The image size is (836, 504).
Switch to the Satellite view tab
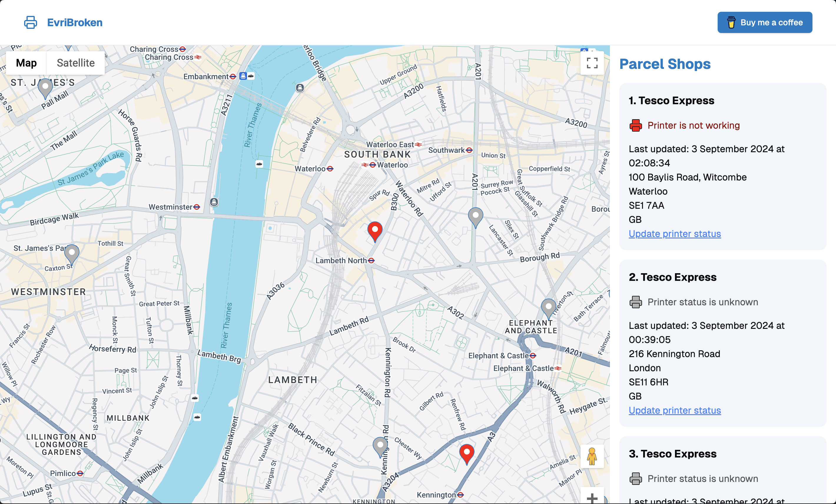pos(76,63)
